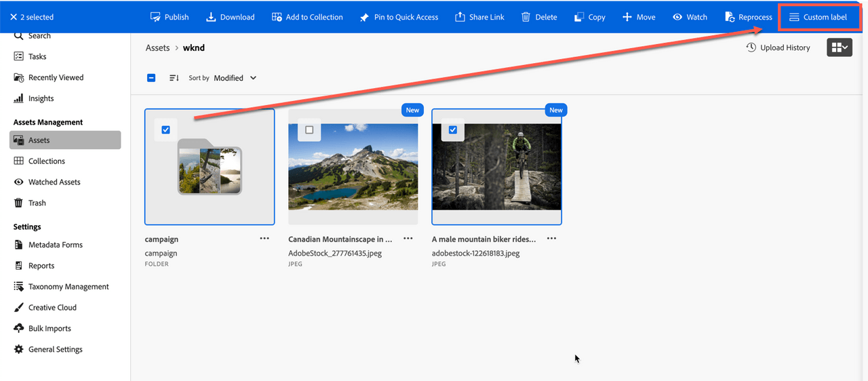Screen dimensions: 868x381
Task: Copy the selected assets
Action: pyautogui.click(x=589, y=17)
